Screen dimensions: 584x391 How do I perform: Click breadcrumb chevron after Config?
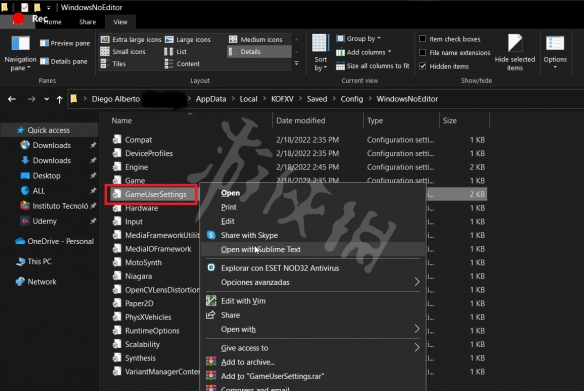370,99
